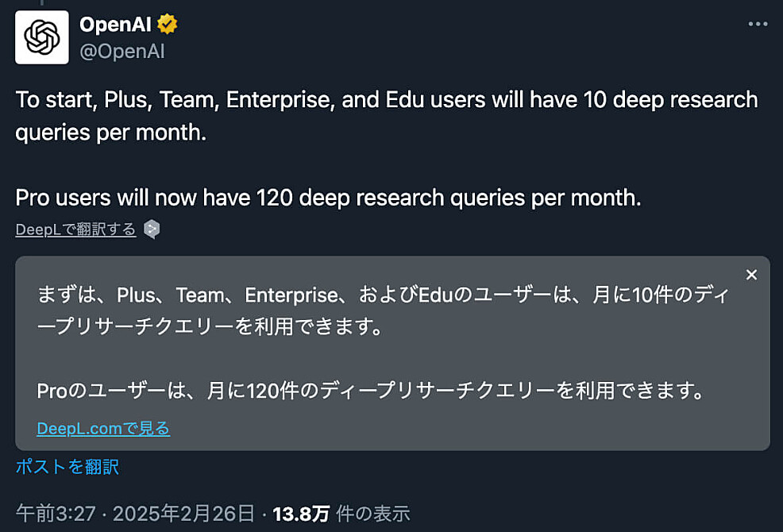Click the English tweet text about Plus users
The height and width of the screenshot is (532, 783).
(387, 116)
